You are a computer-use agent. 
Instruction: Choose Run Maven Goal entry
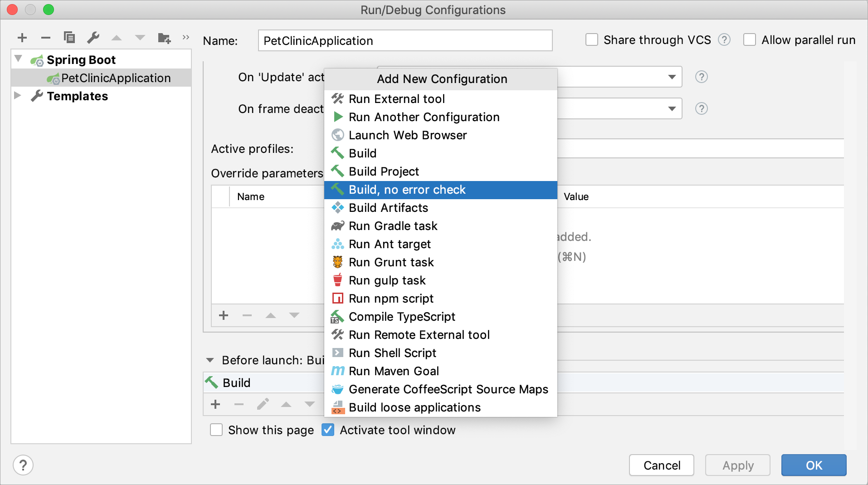point(441,371)
